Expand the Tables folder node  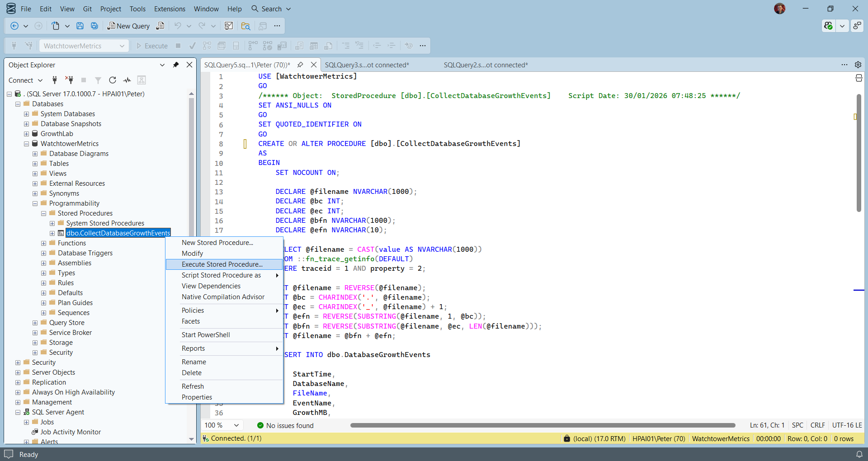pyautogui.click(x=35, y=164)
